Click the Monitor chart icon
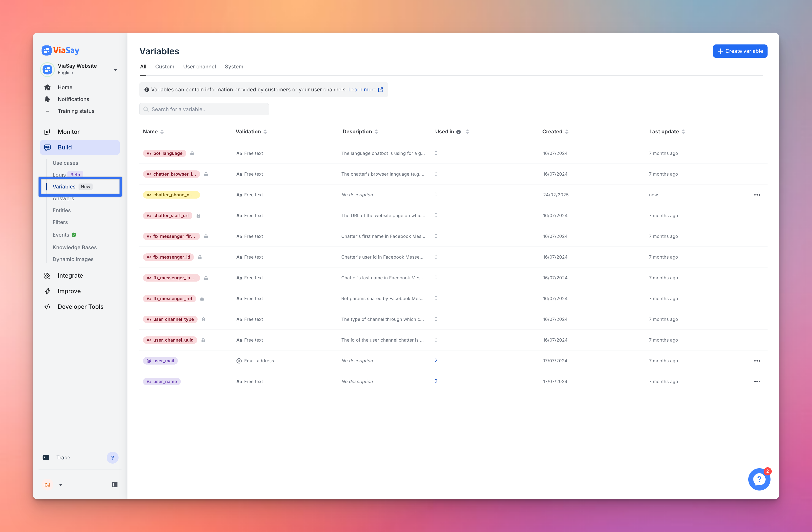The height and width of the screenshot is (532, 812). (x=47, y=132)
